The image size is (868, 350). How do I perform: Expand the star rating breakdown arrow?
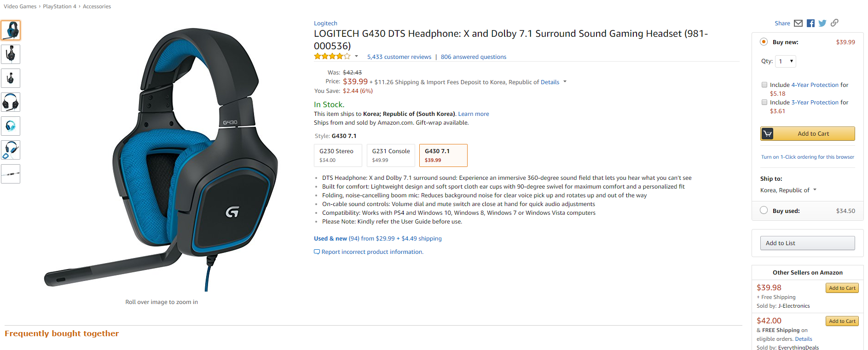click(356, 57)
